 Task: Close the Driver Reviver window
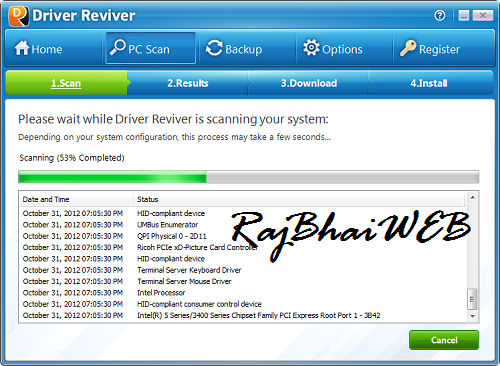coord(482,15)
